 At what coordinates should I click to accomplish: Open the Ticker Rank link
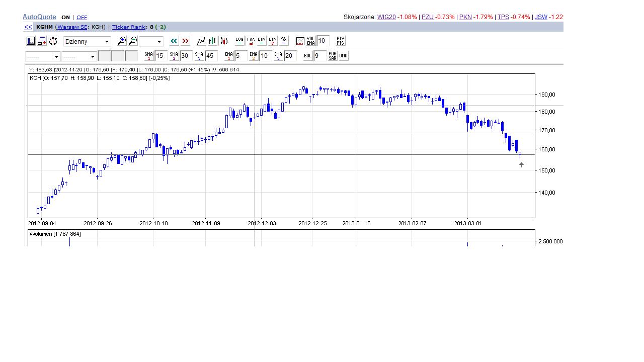tap(129, 27)
